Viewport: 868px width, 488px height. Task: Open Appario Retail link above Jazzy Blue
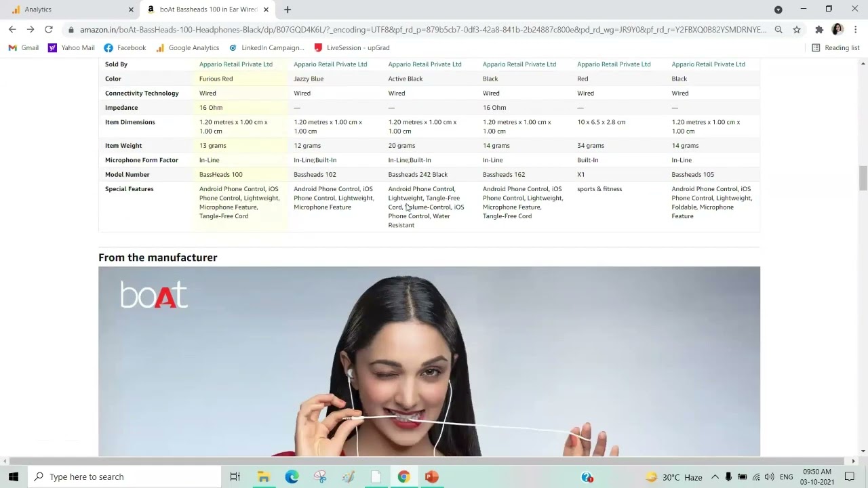(330, 64)
